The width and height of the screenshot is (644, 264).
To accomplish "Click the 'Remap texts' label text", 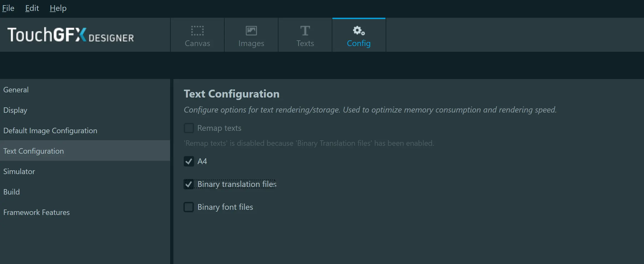I will point(219,128).
